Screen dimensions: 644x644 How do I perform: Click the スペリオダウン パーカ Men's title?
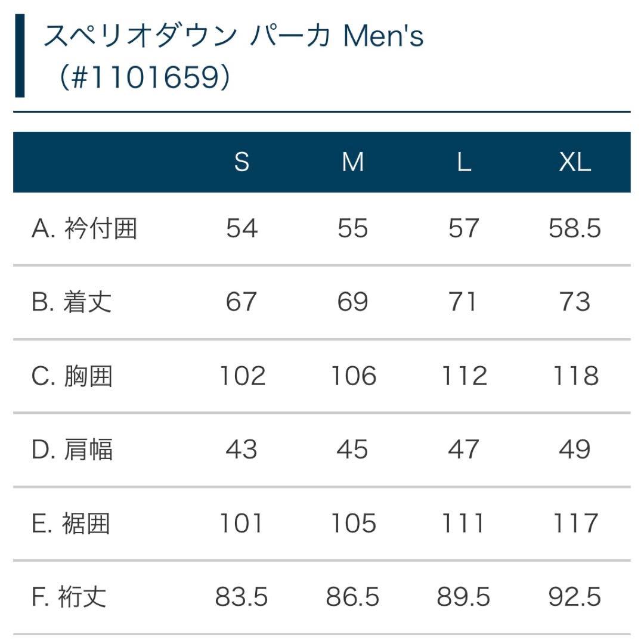tap(233, 37)
